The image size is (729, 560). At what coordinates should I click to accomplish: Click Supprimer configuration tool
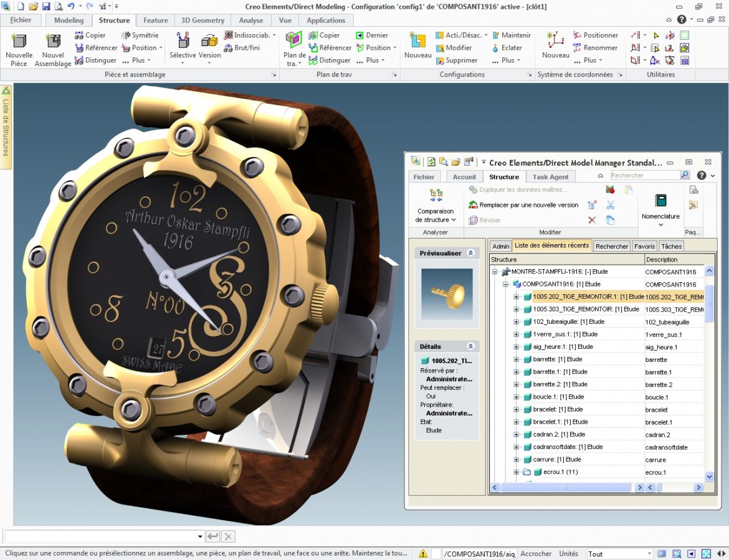tap(457, 60)
